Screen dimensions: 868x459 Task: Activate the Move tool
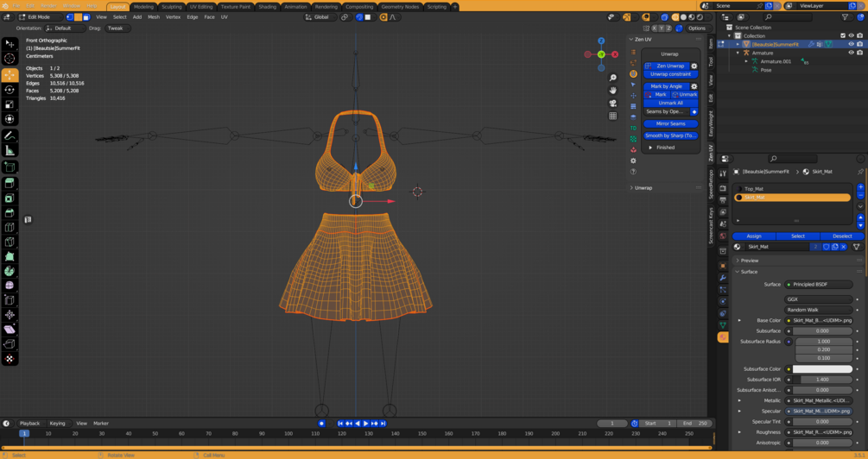click(x=10, y=74)
